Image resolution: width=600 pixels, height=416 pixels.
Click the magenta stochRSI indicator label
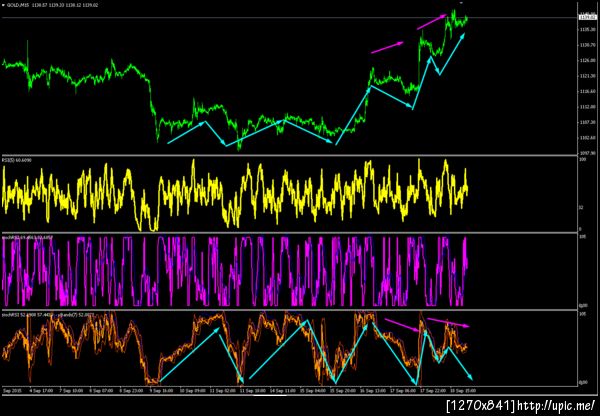pyautogui.click(x=28, y=237)
